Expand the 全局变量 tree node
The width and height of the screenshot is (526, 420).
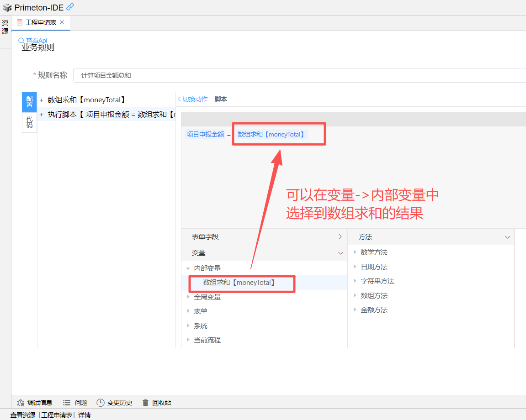[x=188, y=297]
